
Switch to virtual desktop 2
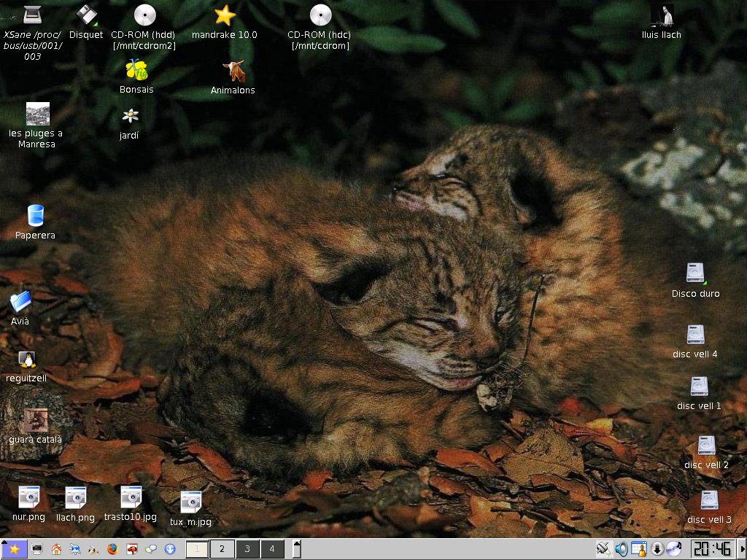pyautogui.click(x=222, y=549)
